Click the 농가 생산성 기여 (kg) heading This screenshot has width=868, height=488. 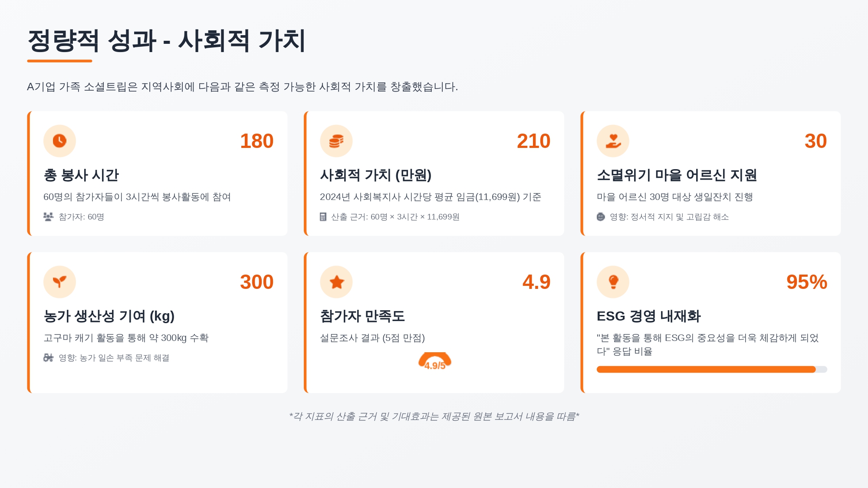coord(109,316)
